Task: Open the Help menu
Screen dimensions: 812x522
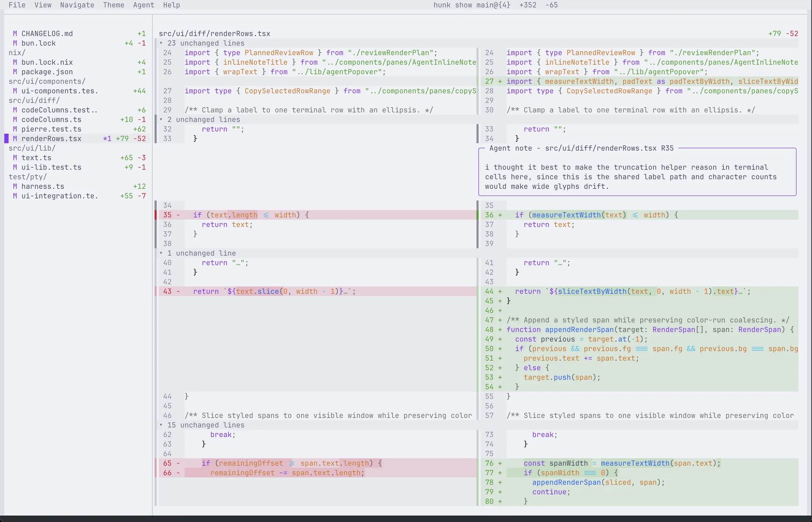Action: click(x=172, y=5)
